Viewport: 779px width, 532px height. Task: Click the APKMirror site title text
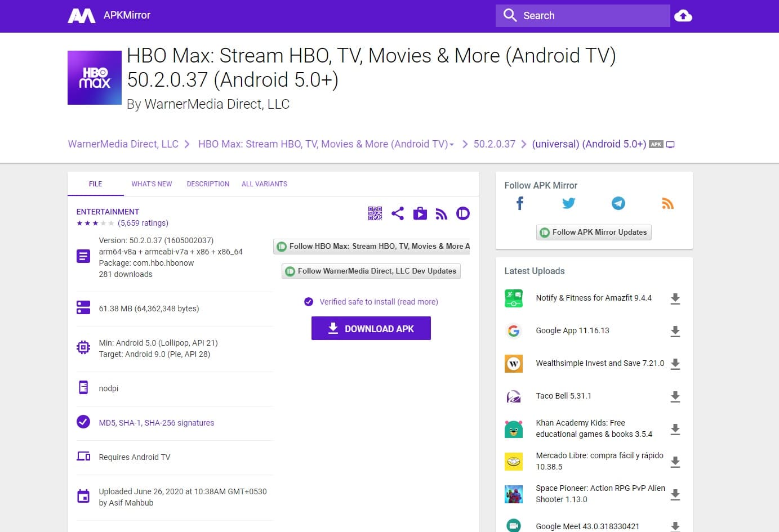point(127,15)
